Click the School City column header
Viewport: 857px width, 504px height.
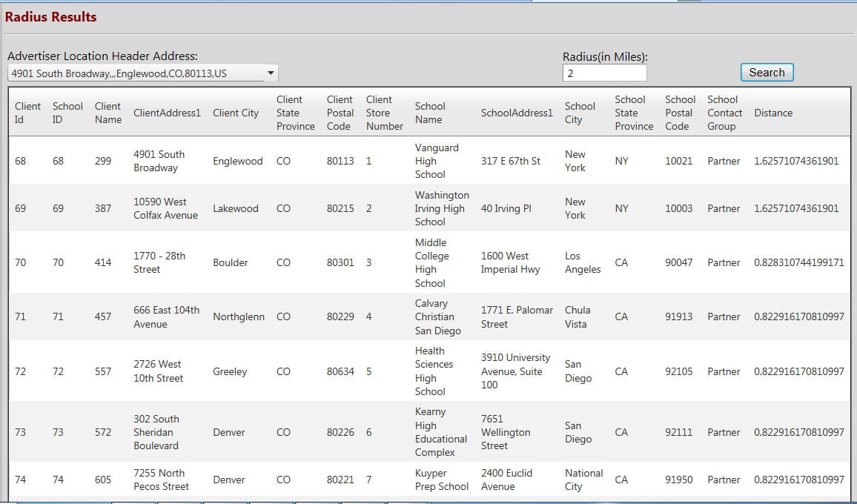580,113
